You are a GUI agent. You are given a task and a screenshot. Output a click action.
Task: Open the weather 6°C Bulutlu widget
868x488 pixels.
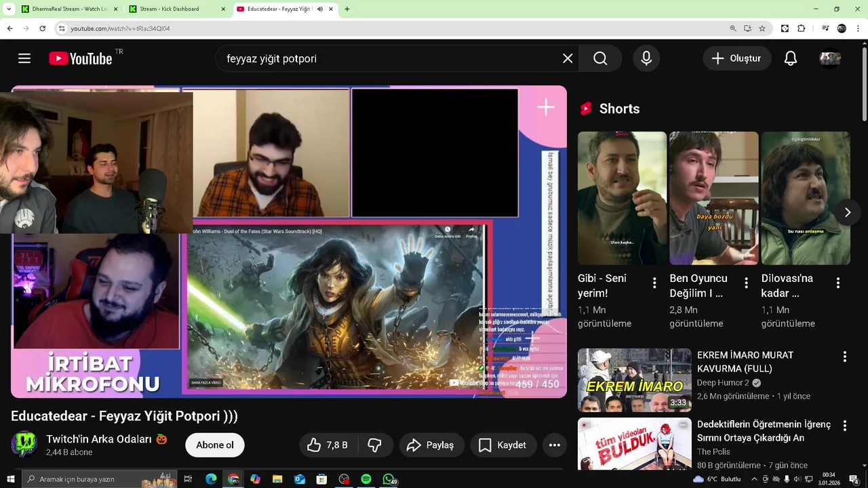717,479
